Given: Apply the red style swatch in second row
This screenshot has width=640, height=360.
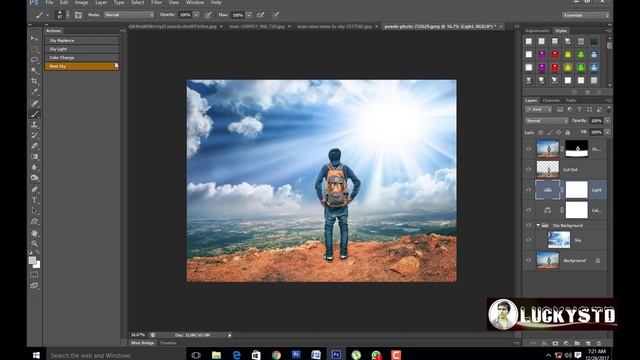Looking at the screenshot, I should [555, 55].
